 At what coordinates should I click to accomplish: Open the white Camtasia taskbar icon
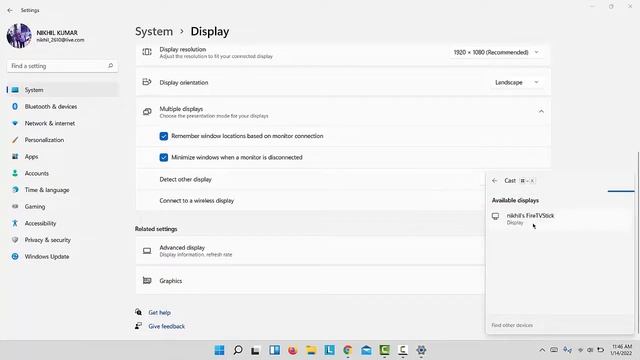pos(403,350)
